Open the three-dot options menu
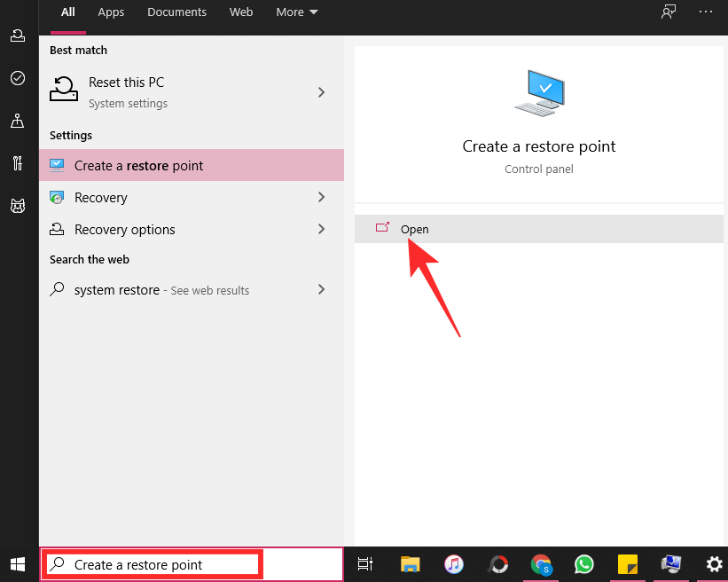The height and width of the screenshot is (582, 728). 706,12
